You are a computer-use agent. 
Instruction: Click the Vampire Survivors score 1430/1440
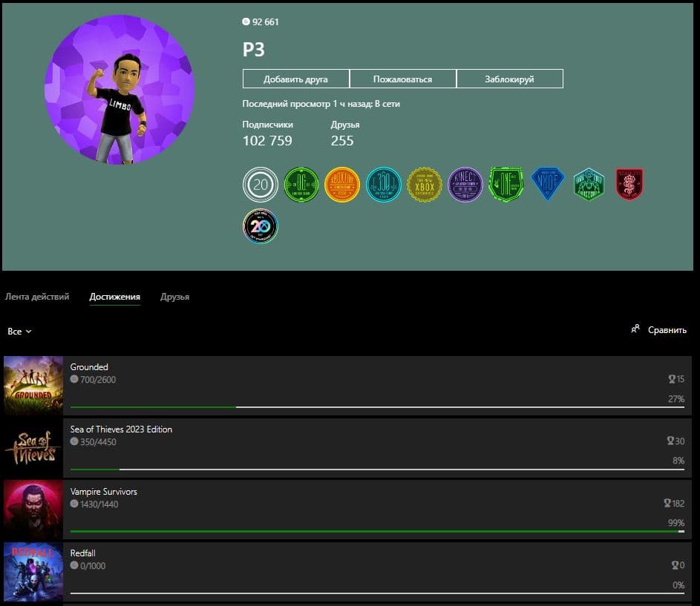click(x=99, y=504)
